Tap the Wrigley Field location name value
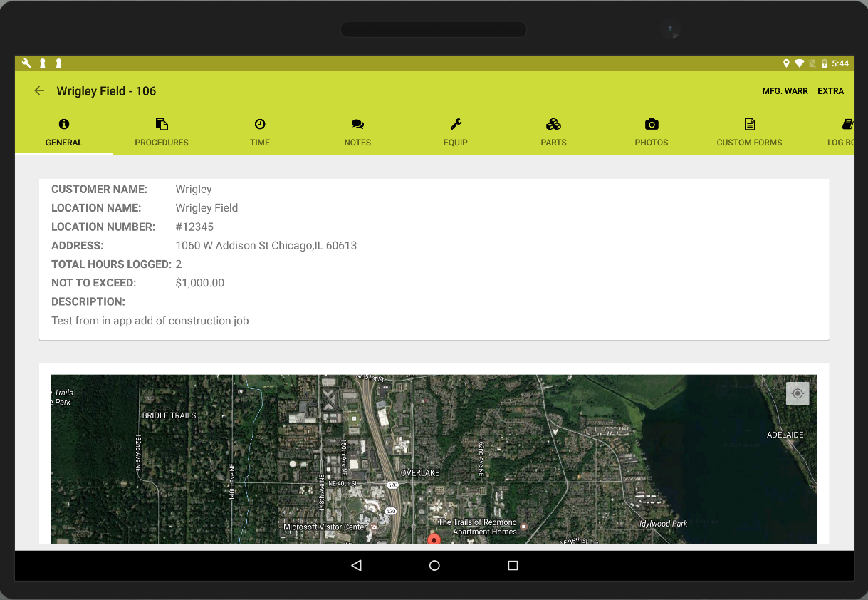The width and height of the screenshot is (868, 600). click(x=206, y=208)
